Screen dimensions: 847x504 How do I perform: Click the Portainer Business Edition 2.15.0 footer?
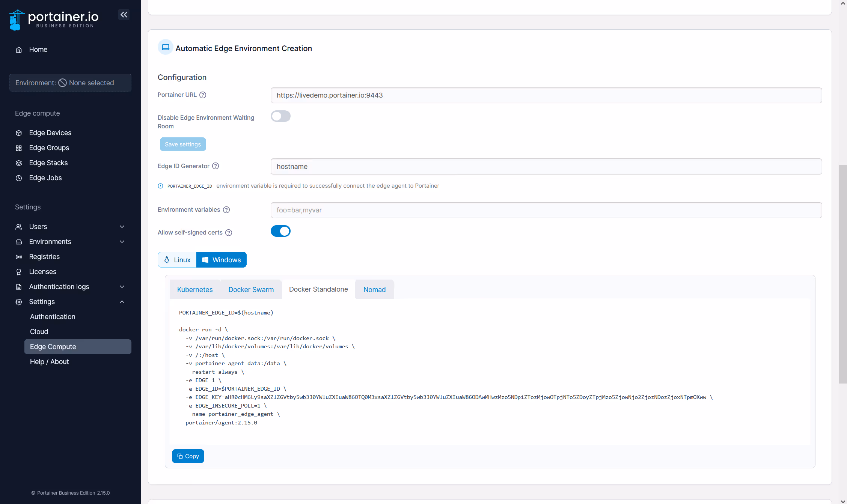coord(70,493)
